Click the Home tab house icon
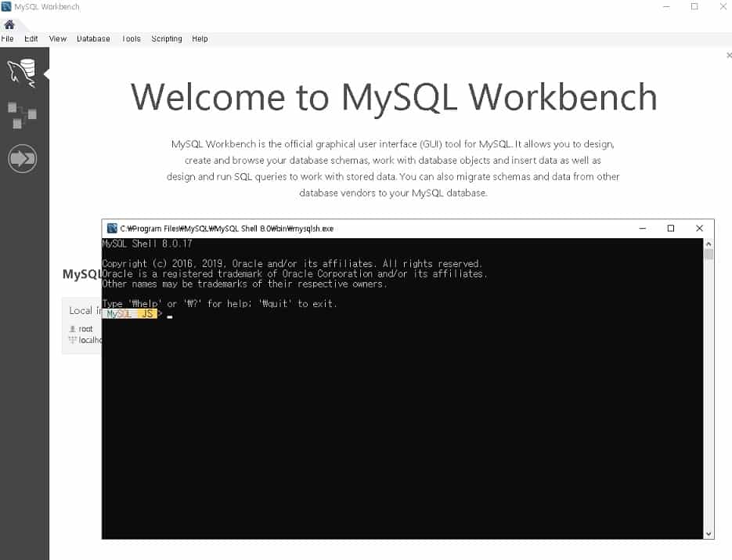The width and height of the screenshot is (732, 560). (x=9, y=24)
